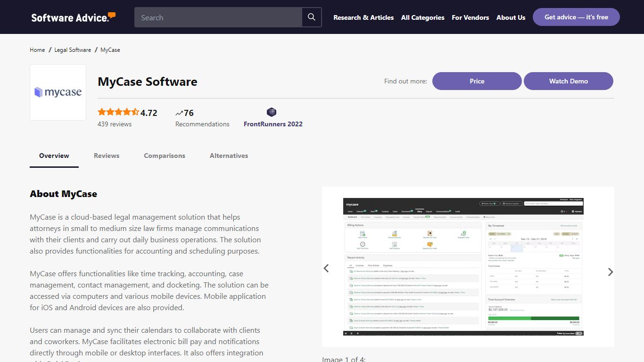Select the Overview tab
This screenshot has height=362, width=644.
(54, 156)
